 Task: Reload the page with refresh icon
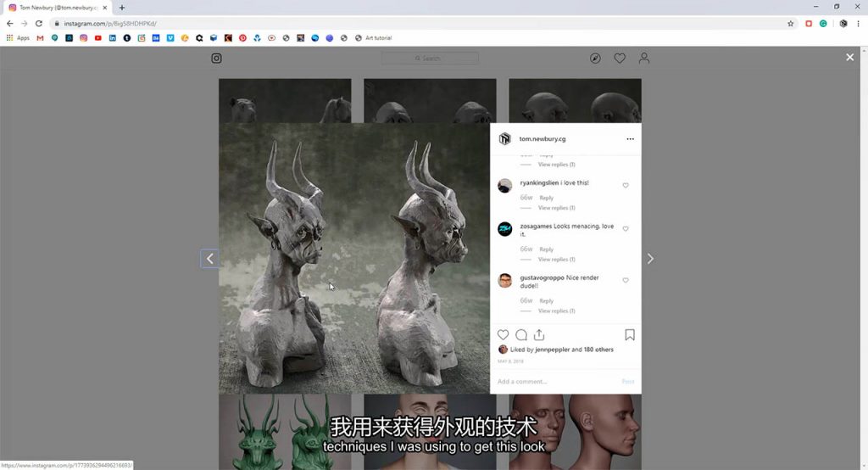coord(39,23)
